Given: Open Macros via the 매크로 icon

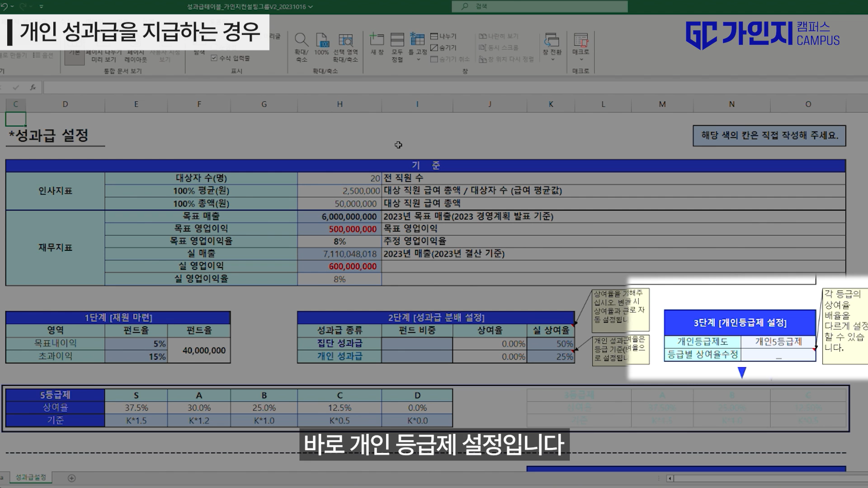Looking at the screenshot, I should click(582, 43).
